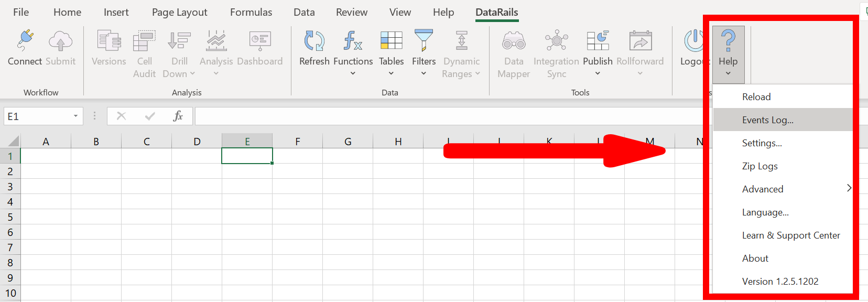Viewport: 868px width, 302px height.
Task: Switch to the Review tab
Action: click(352, 12)
